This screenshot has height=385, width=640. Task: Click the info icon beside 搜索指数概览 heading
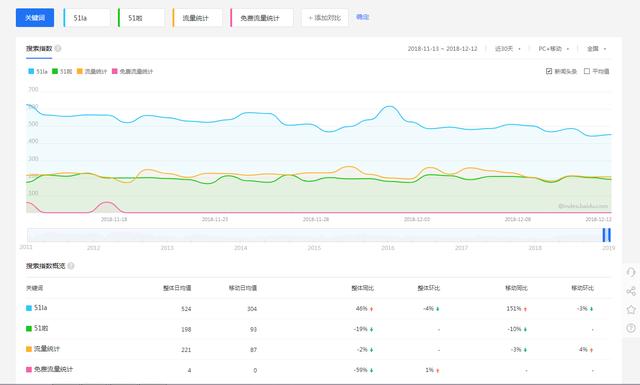[x=71, y=266]
